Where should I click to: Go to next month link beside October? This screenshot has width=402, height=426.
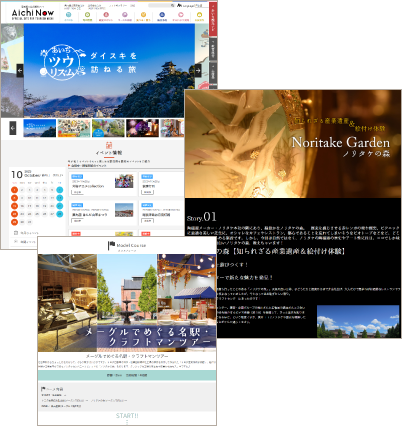[x=58, y=175]
